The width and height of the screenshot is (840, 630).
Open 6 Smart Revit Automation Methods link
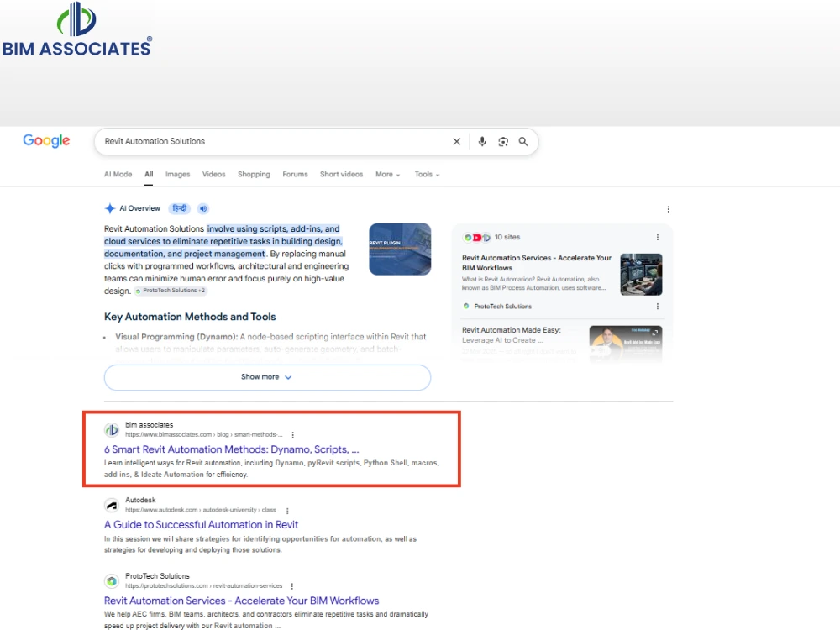click(232, 449)
